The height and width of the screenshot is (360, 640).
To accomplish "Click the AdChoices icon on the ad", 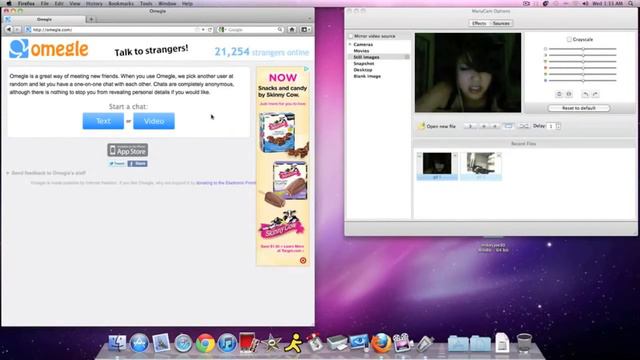I will (306, 69).
